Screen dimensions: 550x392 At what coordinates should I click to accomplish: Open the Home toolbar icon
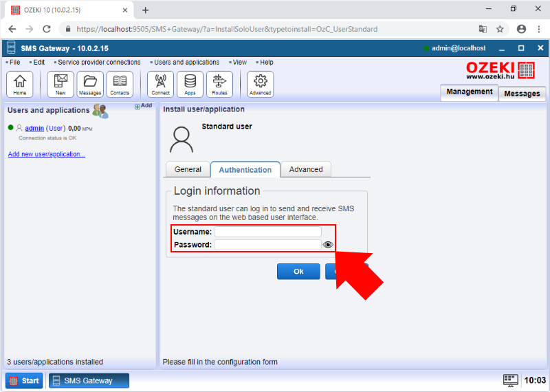tap(20, 84)
